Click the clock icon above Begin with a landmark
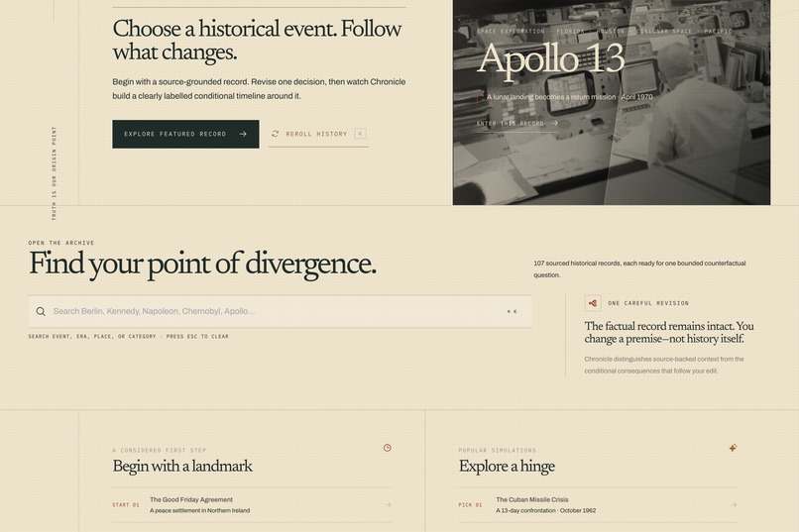799x532 pixels. (x=388, y=448)
